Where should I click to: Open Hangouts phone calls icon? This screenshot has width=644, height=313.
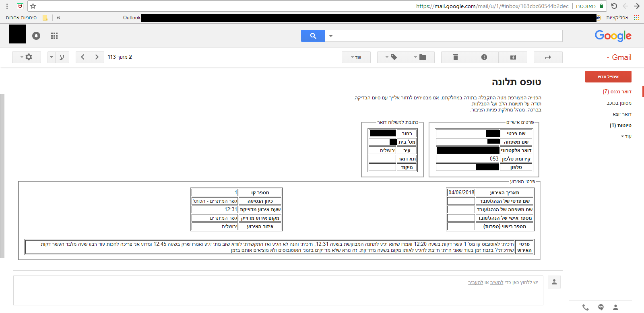point(586,307)
